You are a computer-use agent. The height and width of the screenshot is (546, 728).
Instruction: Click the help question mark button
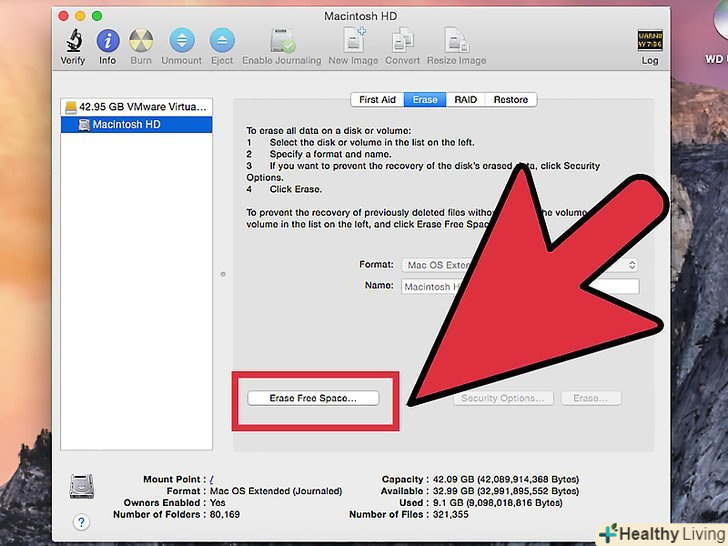81,522
